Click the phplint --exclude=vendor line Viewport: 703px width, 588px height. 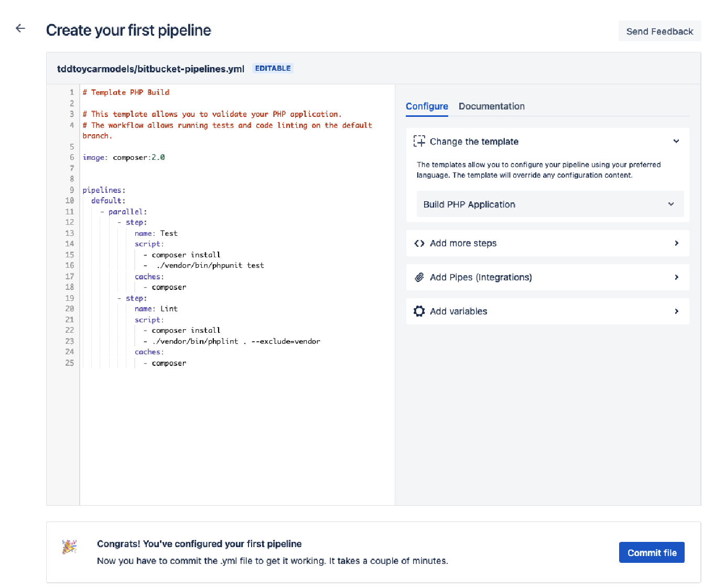232,341
